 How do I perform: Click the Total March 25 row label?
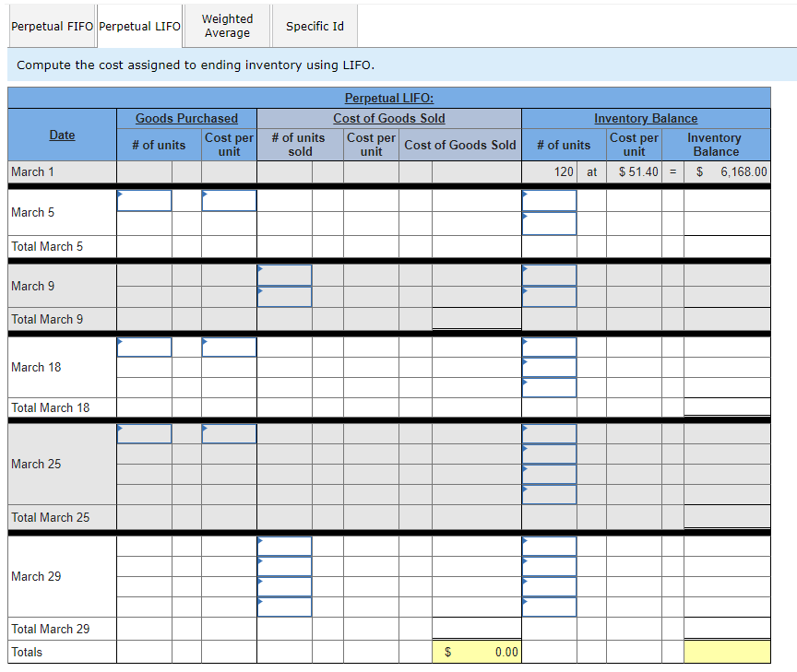[51, 517]
